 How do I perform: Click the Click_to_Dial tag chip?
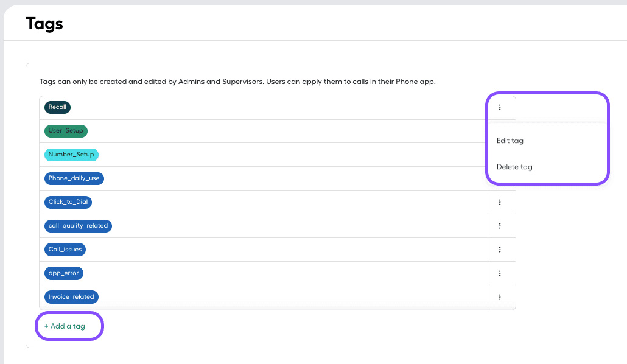click(68, 202)
